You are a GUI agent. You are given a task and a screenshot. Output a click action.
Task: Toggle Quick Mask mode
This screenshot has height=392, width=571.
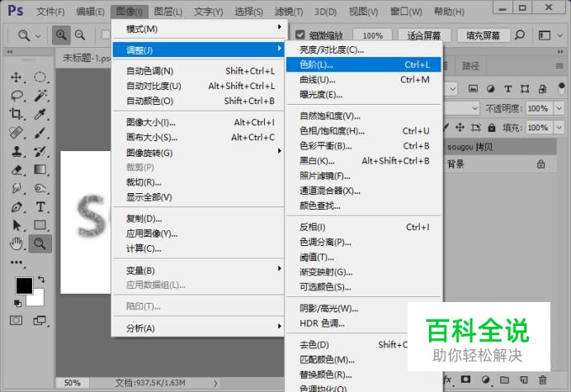pyautogui.click(x=16, y=320)
